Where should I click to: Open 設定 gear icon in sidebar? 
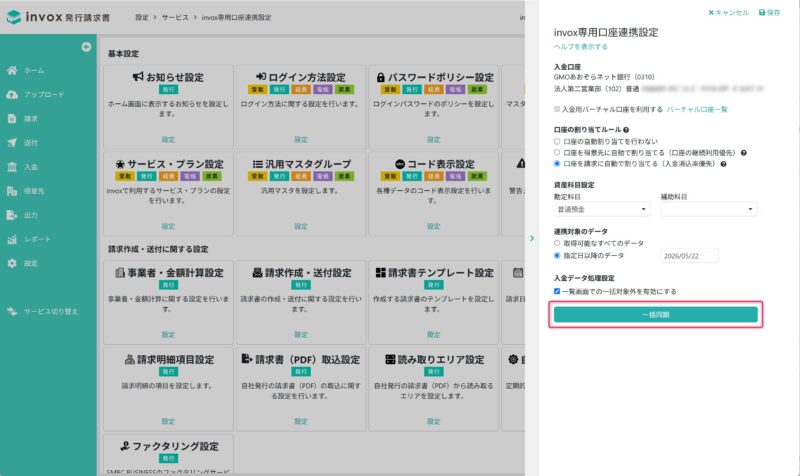(x=12, y=263)
